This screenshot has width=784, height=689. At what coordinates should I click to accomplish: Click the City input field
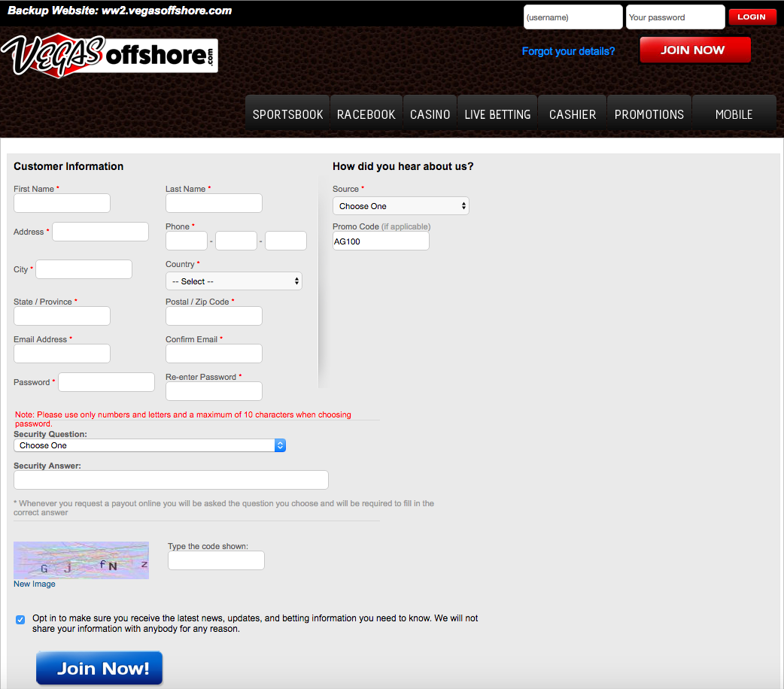click(x=84, y=269)
